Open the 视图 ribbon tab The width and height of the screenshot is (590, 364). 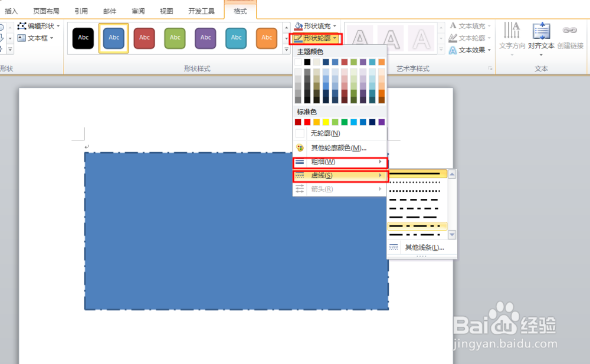coord(166,11)
